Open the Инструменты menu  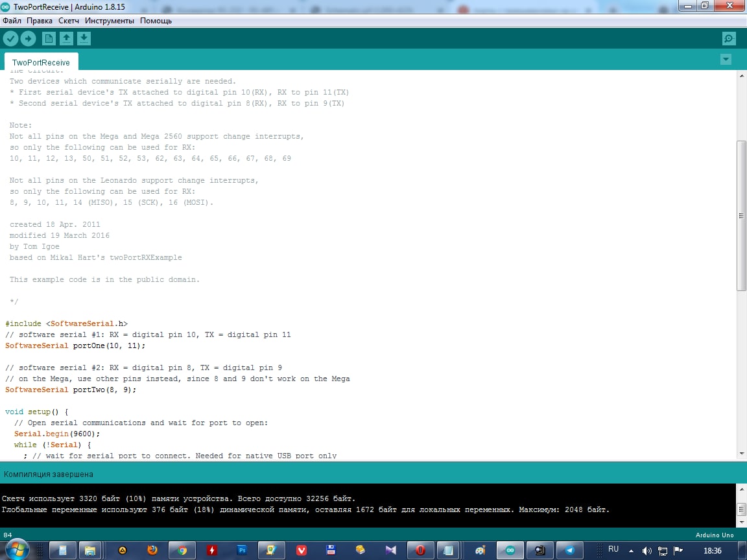110,21
